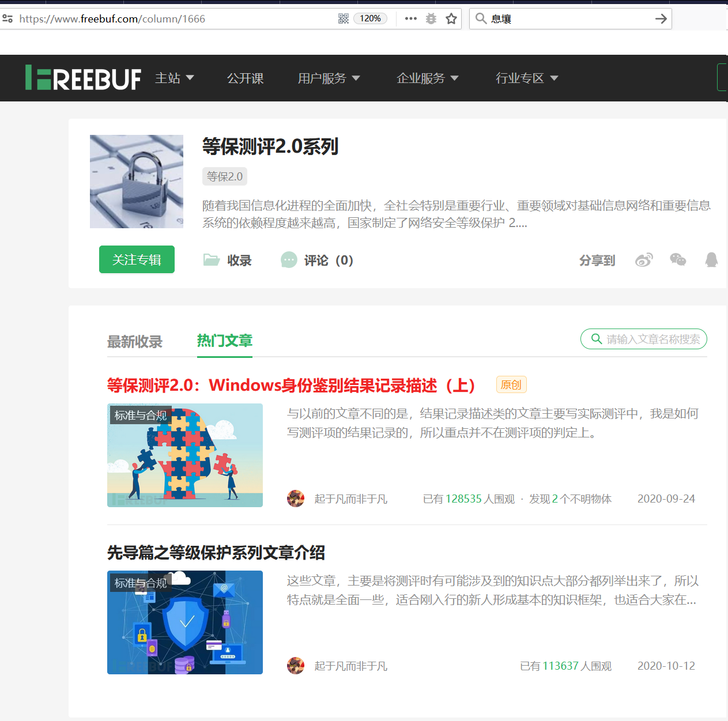Click the article search input field
Viewport: 728px width, 721px height.
(x=644, y=339)
